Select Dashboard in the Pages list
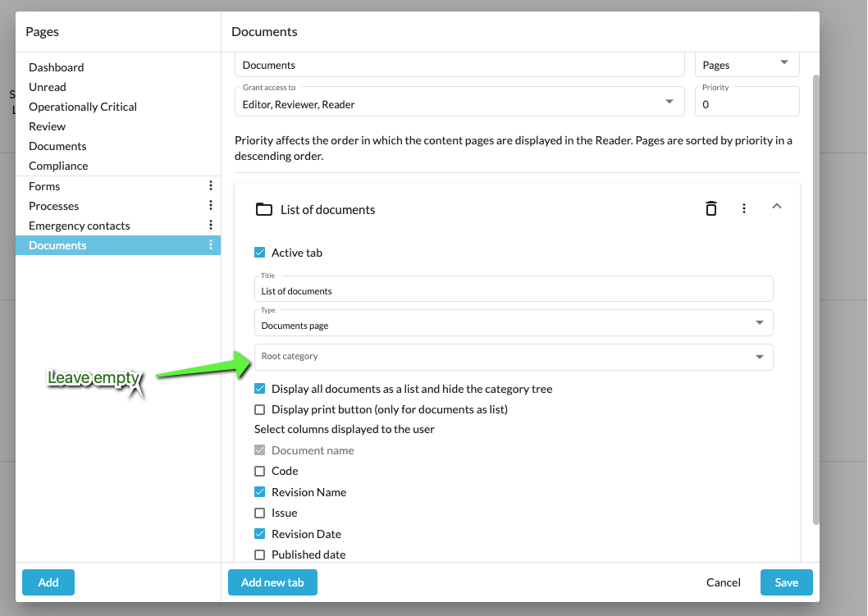 57,67
